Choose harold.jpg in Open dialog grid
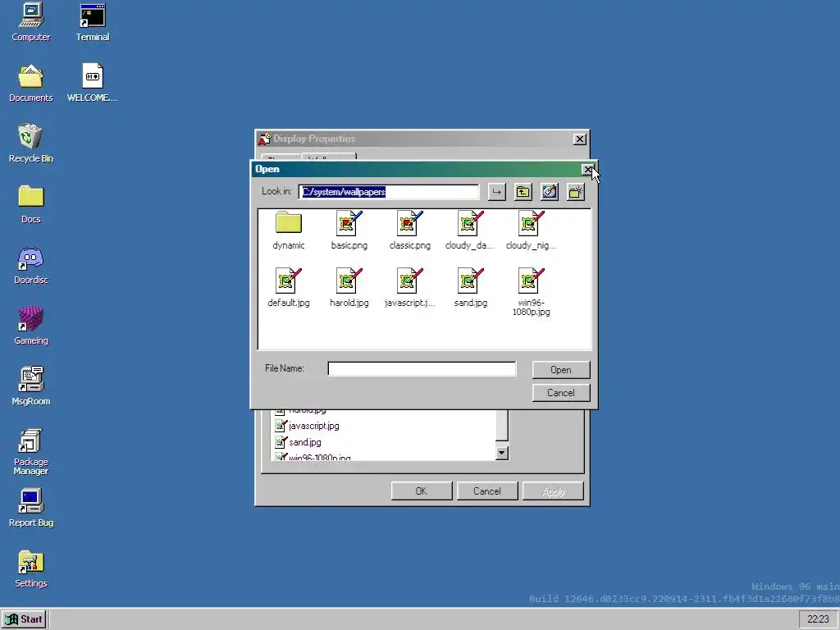Image resolution: width=840 pixels, height=630 pixels. [x=349, y=288]
